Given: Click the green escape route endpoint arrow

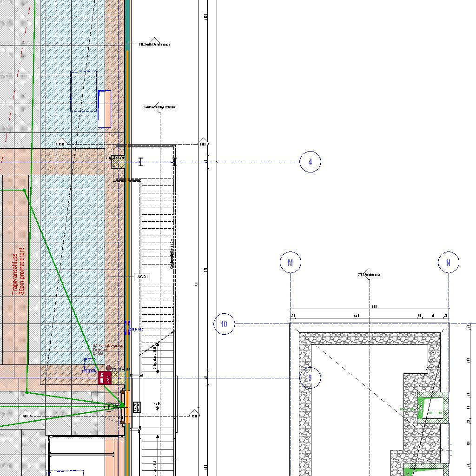Looking at the screenshot, I should tap(122, 405).
